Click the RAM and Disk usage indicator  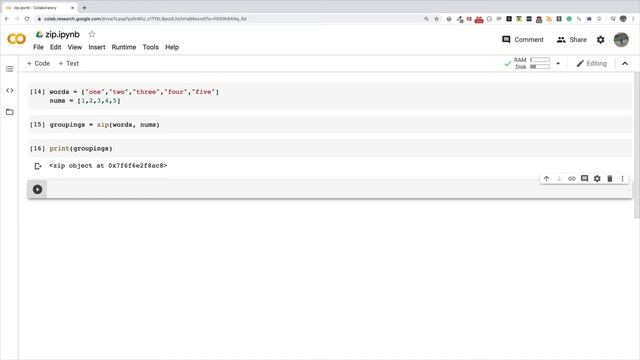coord(532,63)
